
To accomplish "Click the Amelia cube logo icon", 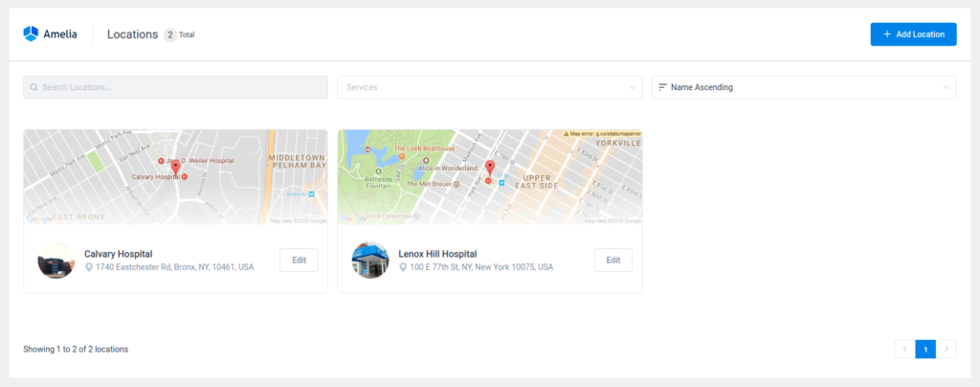I will (x=31, y=34).
